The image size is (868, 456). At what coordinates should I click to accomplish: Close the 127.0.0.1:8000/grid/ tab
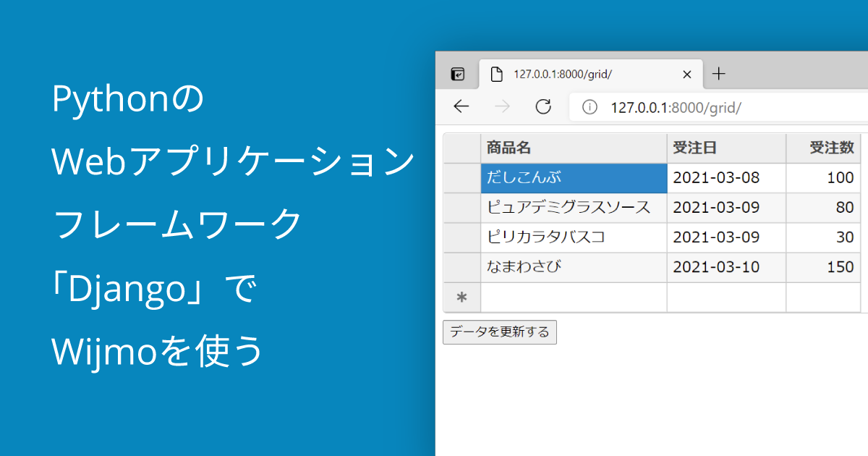tap(686, 73)
